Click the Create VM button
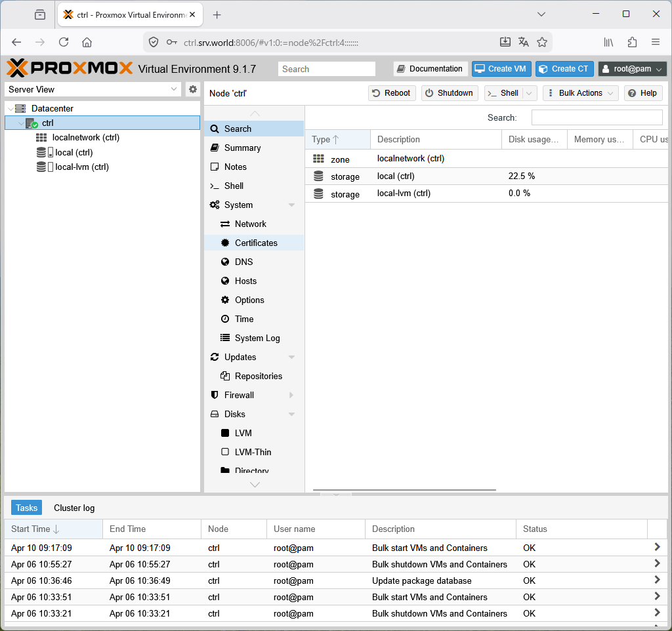672x631 pixels. tap(501, 69)
